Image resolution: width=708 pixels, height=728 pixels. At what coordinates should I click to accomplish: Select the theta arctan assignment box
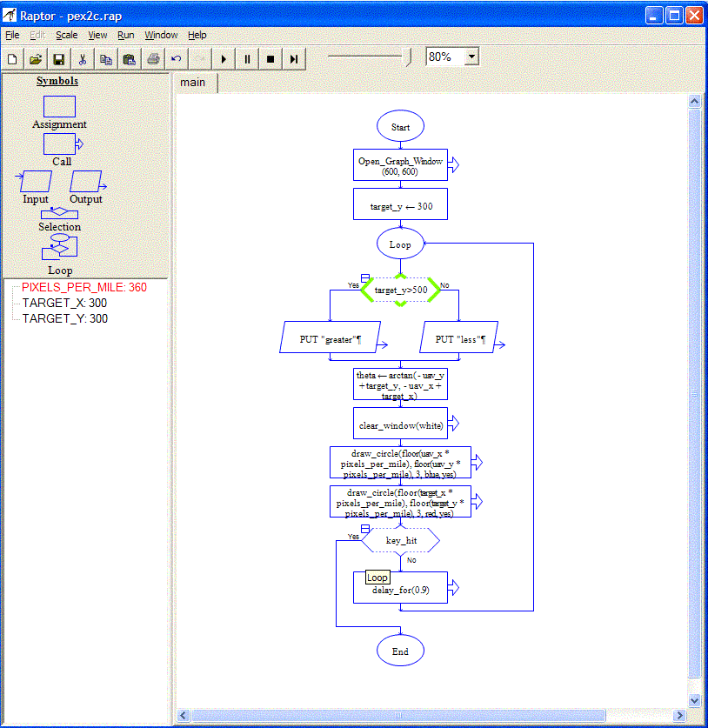pyautogui.click(x=400, y=384)
